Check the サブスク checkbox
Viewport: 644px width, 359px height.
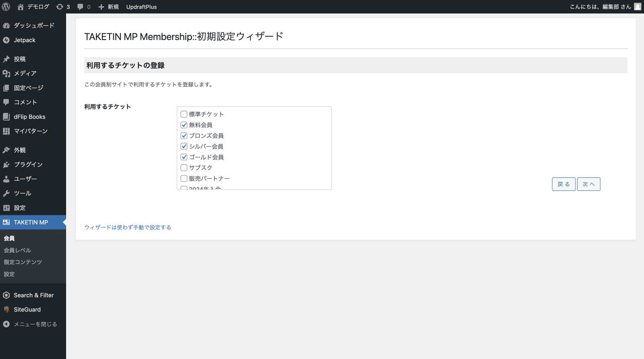point(184,168)
